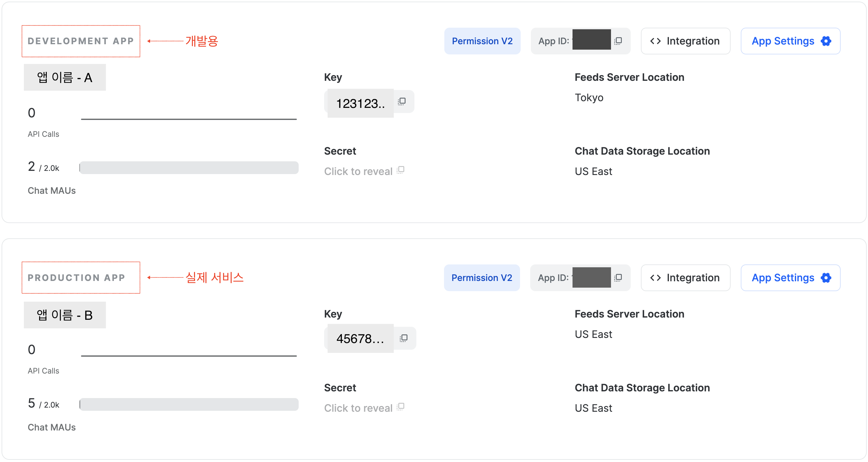Click the DEVELOPMENT APP label

click(81, 41)
